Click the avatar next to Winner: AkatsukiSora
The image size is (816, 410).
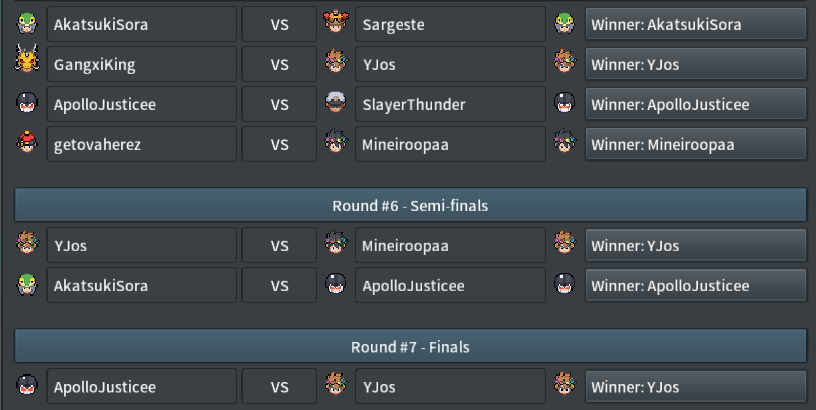click(x=565, y=24)
